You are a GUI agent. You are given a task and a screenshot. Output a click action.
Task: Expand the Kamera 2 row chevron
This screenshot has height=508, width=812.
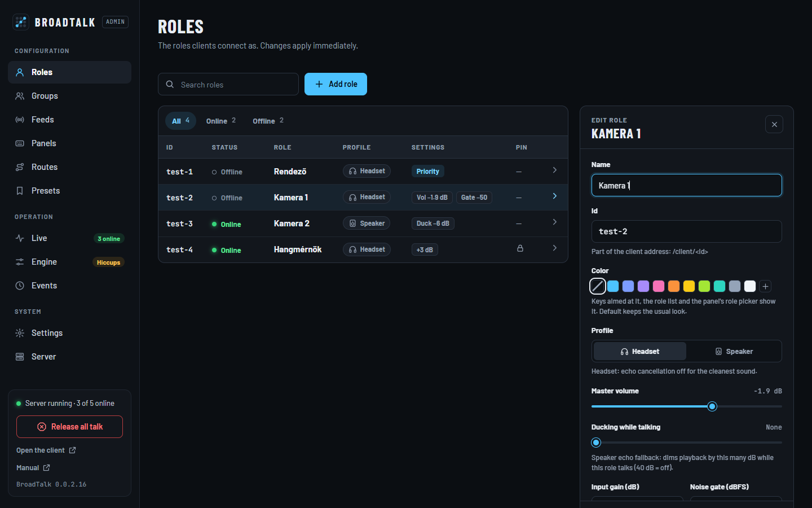coord(555,222)
